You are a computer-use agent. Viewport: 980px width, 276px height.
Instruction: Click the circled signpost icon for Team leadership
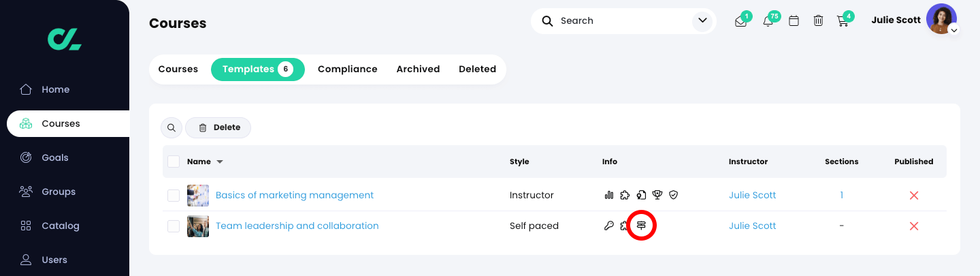click(641, 226)
